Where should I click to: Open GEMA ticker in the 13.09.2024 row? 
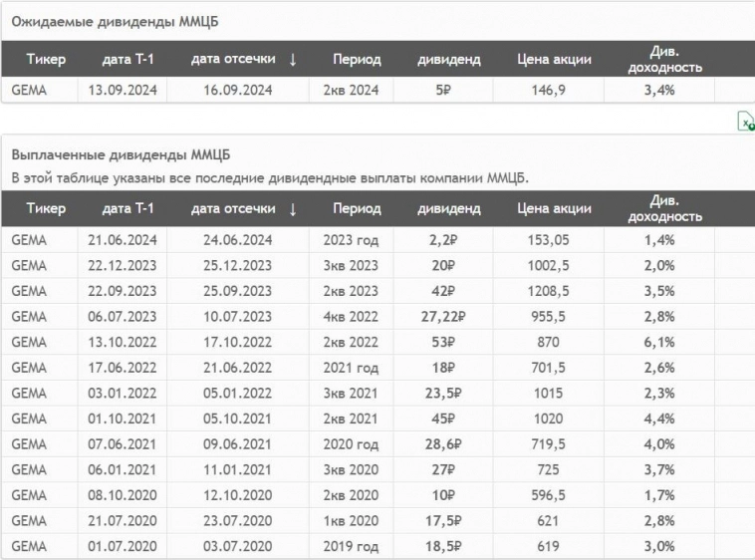coord(29,90)
